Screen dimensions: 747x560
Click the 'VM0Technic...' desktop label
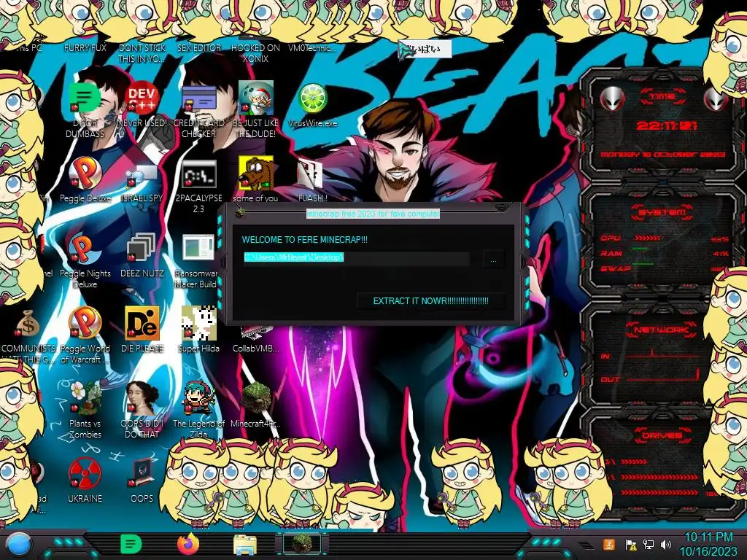pyautogui.click(x=312, y=48)
